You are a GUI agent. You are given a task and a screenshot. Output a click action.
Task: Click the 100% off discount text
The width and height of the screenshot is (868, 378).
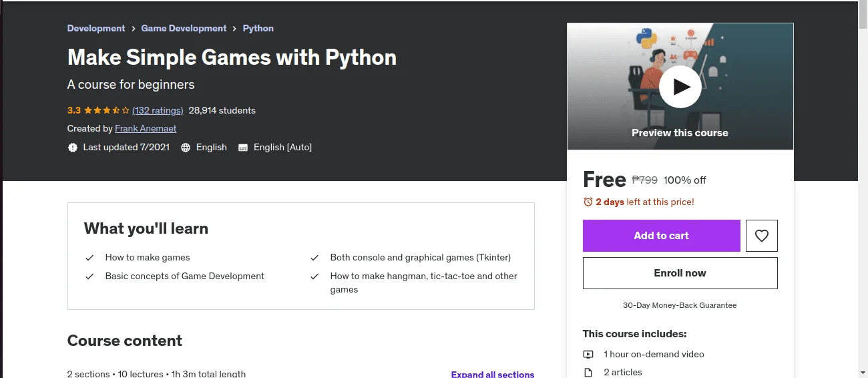pos(684,180)
